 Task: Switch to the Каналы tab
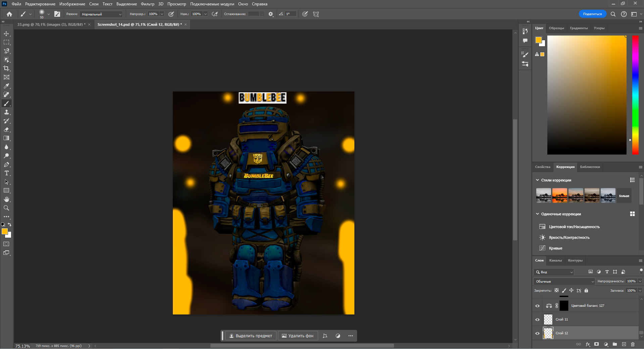click(x=555, y=260)
